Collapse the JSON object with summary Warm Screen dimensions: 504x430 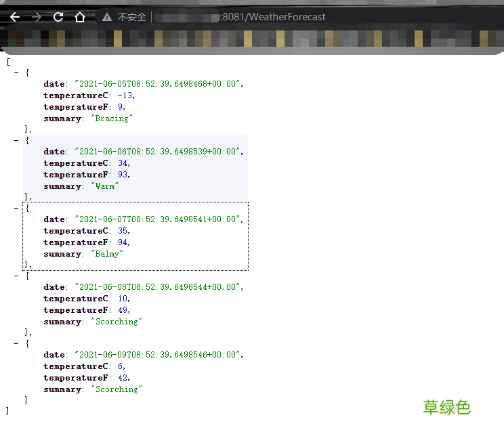click(x=16, y=140)
